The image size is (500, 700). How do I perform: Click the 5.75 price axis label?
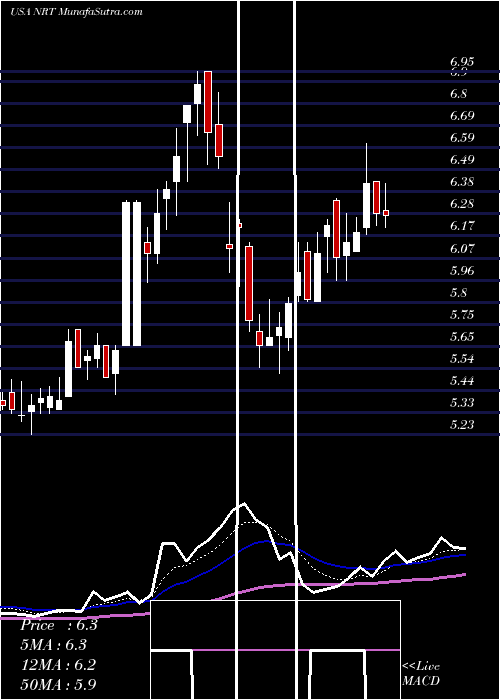[462, 315]
